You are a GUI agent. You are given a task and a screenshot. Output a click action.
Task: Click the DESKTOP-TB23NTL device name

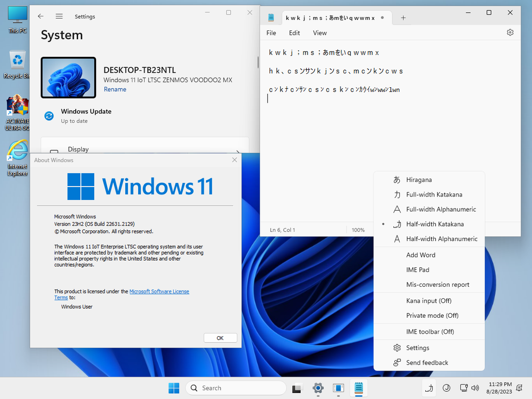point(140,70)
